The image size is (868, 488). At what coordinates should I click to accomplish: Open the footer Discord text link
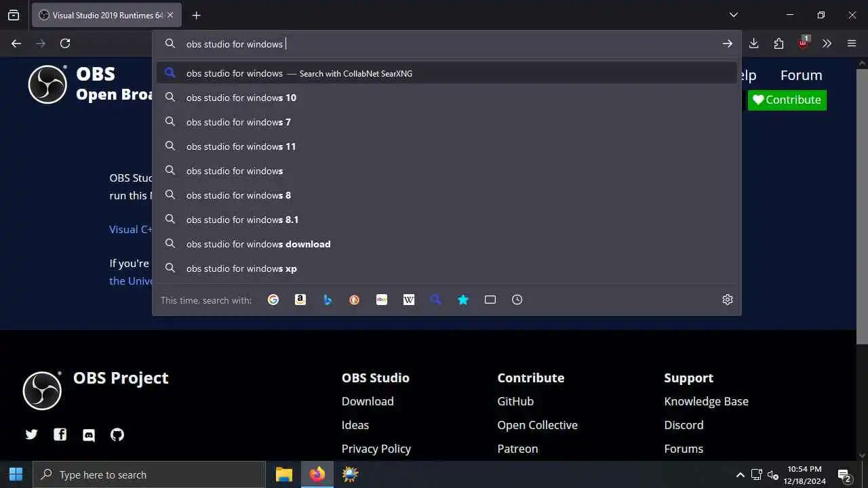coord(684,425)
